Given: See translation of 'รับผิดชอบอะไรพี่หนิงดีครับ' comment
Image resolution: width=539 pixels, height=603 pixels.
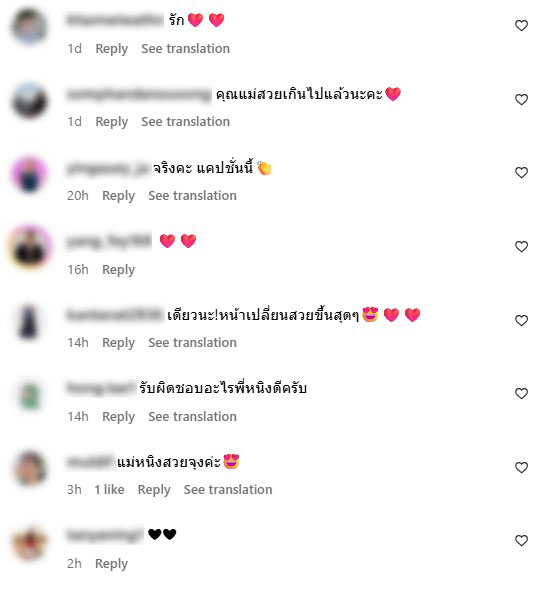Looking at the screenshot, I should click(193, 416).
